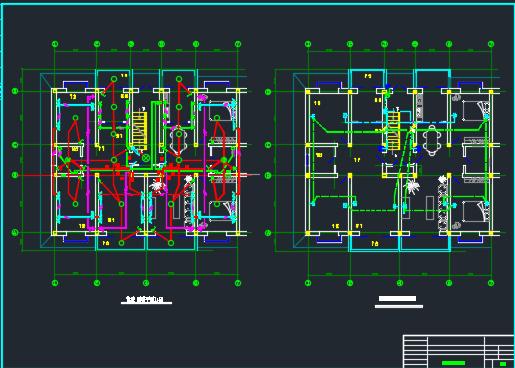This screenshot has width=515, height=368.
Task: Select the green bar in the title block
Action: pyautogui.click(x=453, y=363)
